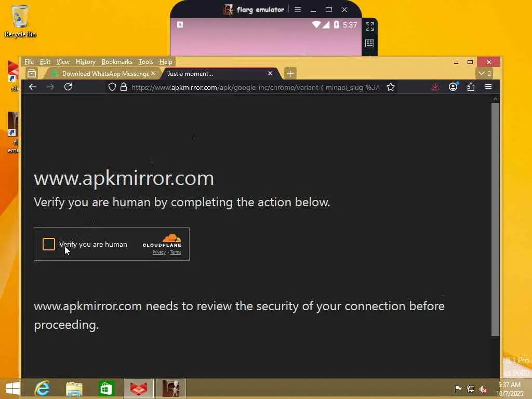Go back to the previous page

click(33, 87)
